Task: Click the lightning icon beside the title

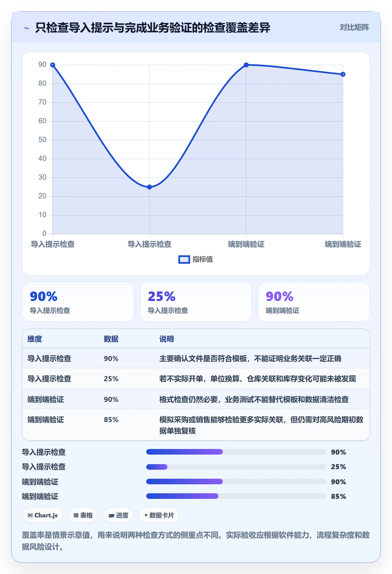Action: point(27,28)
